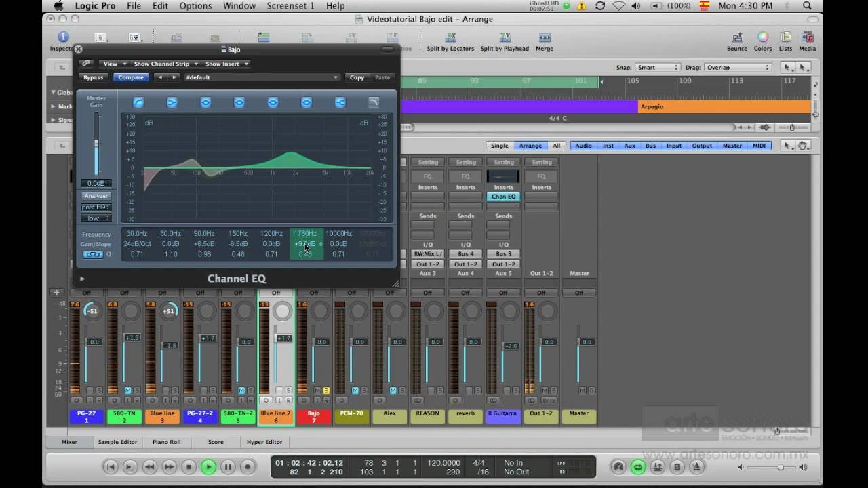This screenshot has width=868, height=488.
Task: Start recording with the Record button
Action: [248, 466]
